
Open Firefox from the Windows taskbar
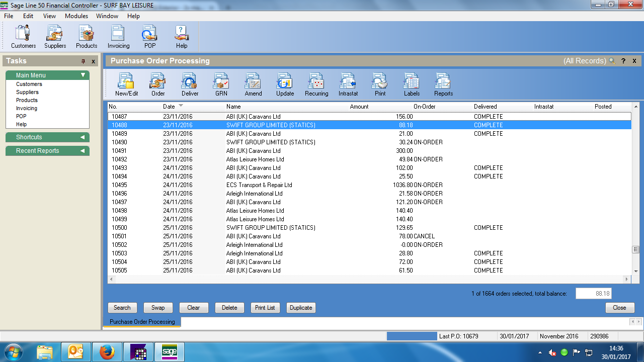tap(107, 352)
